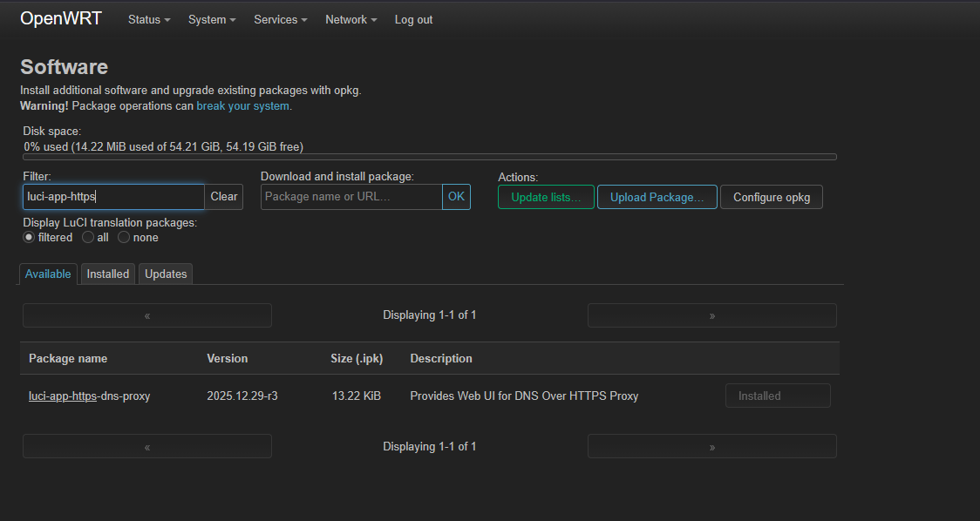The image size is (980, 521).
Task: Click the package name or URL field
Action: click(351, 197)
